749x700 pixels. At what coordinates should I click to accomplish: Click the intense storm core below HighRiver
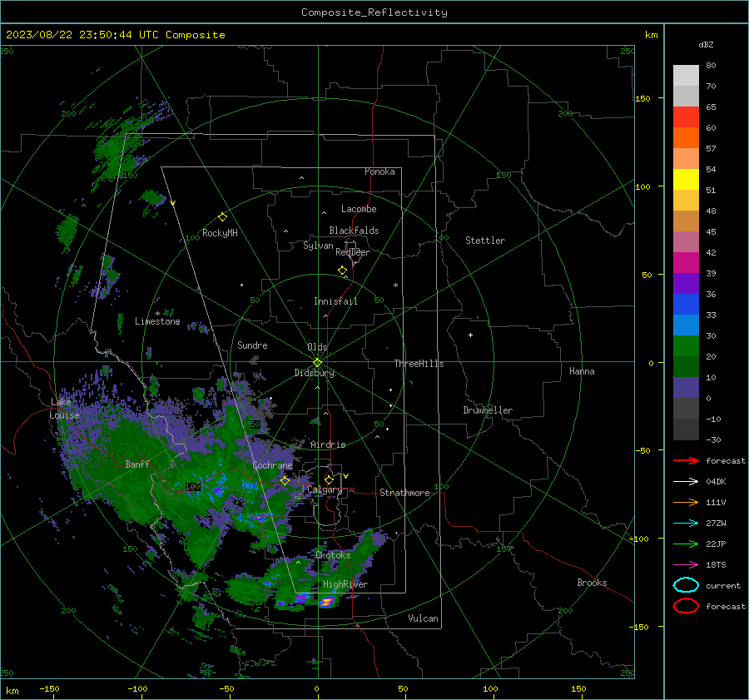(327, 602)
